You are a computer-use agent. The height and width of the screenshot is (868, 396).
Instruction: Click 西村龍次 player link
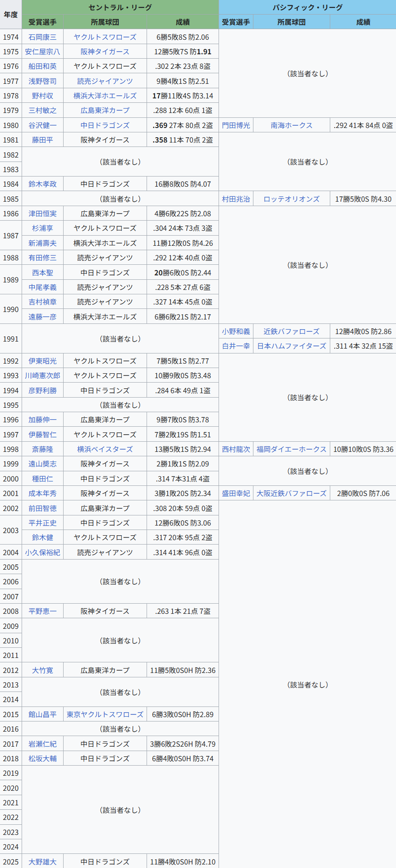pyautogui.click(x=236, y=449)
